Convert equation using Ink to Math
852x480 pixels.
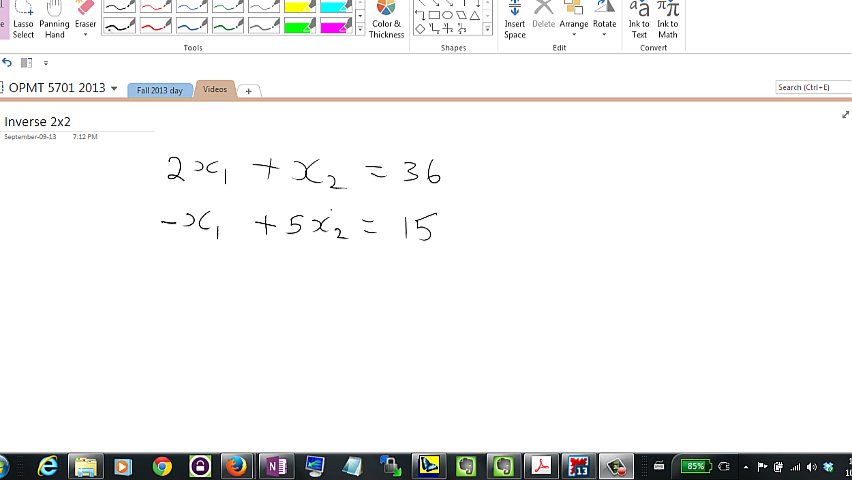pyautogui.click(x=667, y=20)
